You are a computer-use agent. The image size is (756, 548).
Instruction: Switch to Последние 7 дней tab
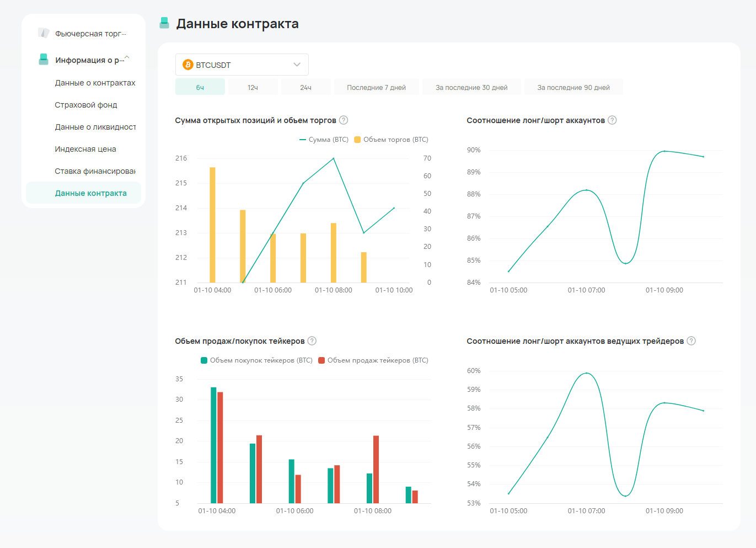tap(376, 87)
